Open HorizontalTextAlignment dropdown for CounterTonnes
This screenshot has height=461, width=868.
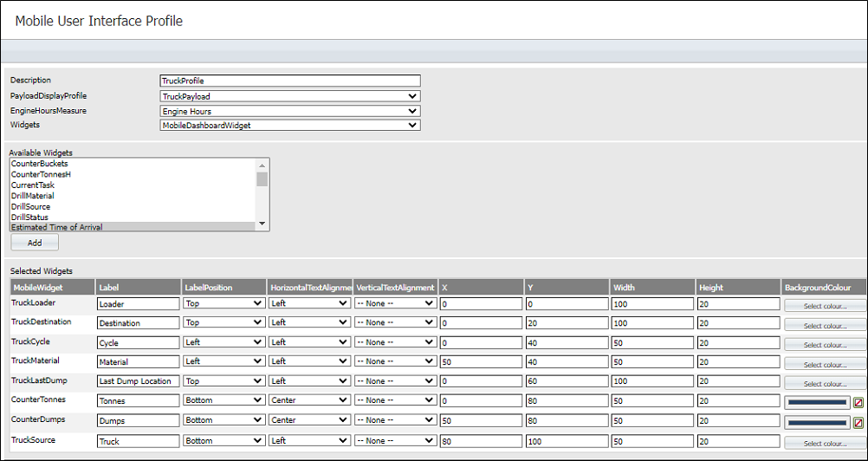click(310, 400)
